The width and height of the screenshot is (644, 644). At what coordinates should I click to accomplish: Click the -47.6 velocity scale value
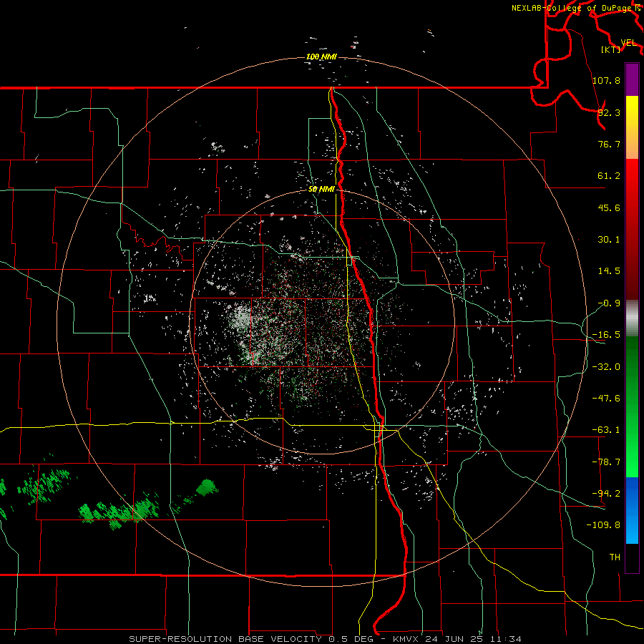(x=606, y=398)
